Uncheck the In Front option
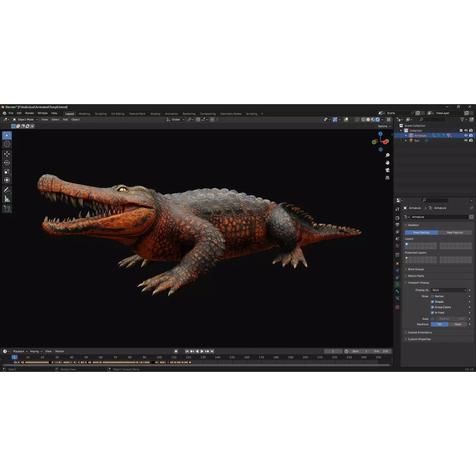 (x=433, y=312)
